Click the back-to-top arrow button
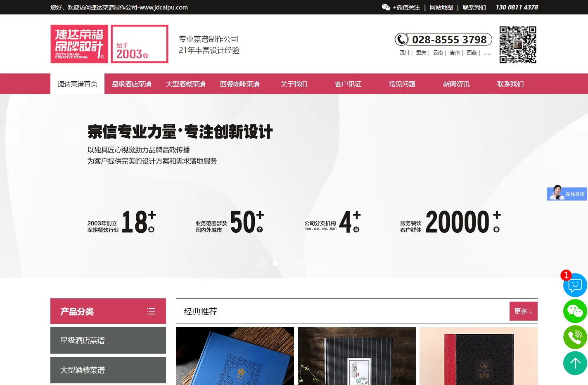 click(575, 363)
